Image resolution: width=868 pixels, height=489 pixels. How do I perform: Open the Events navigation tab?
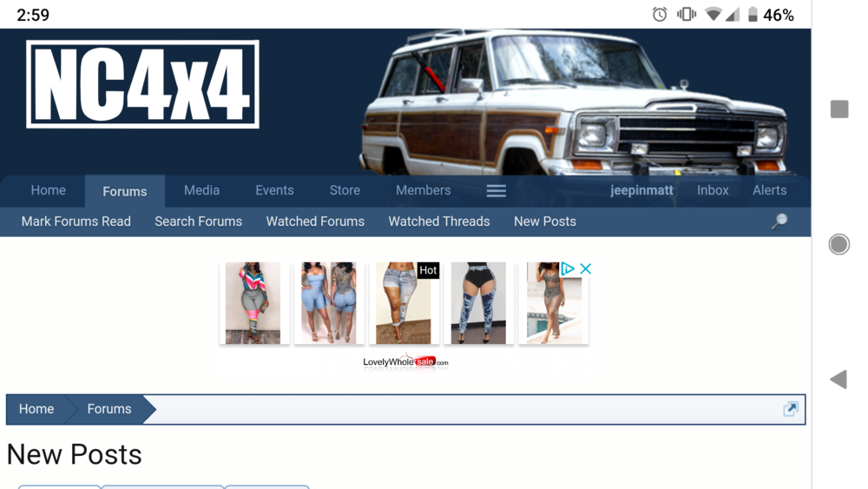point(274,190)
